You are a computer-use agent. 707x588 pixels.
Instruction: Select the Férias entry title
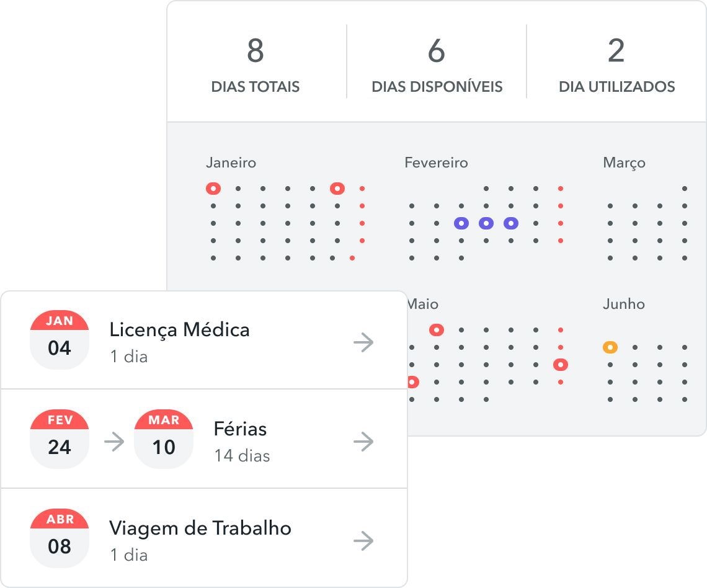[240, 429]
